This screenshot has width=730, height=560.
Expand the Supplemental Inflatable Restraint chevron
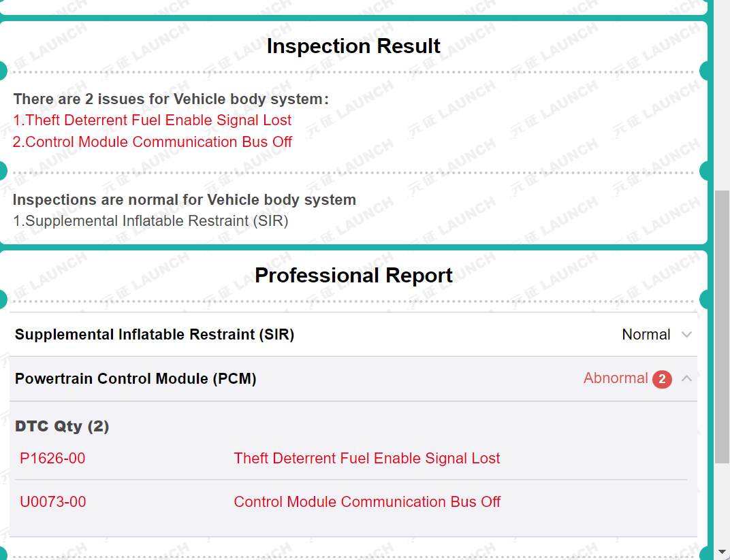(x=686, y=335)
